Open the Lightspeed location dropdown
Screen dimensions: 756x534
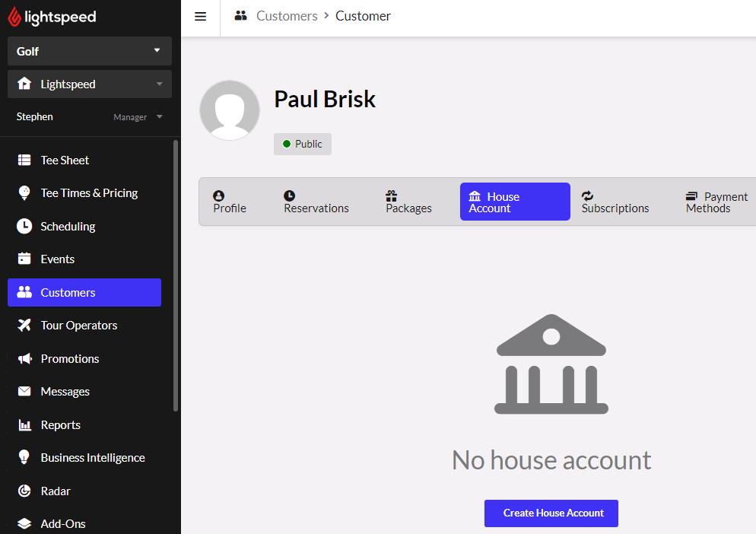(x=90, y=84)
